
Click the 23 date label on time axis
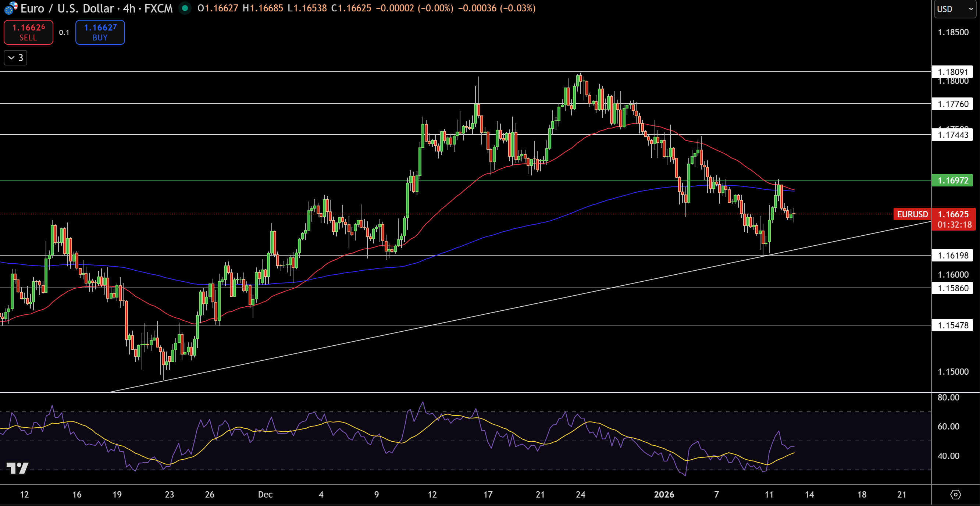(169, 495)
